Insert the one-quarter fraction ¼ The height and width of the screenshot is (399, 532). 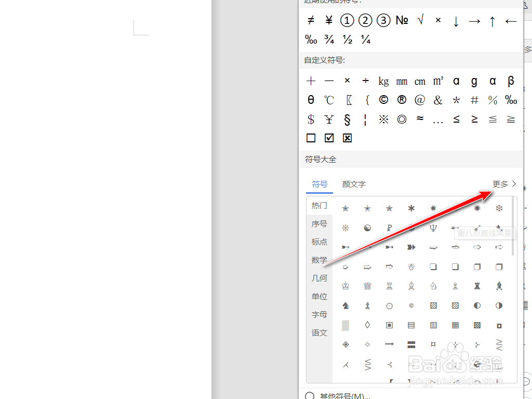(x=366, y=39)
